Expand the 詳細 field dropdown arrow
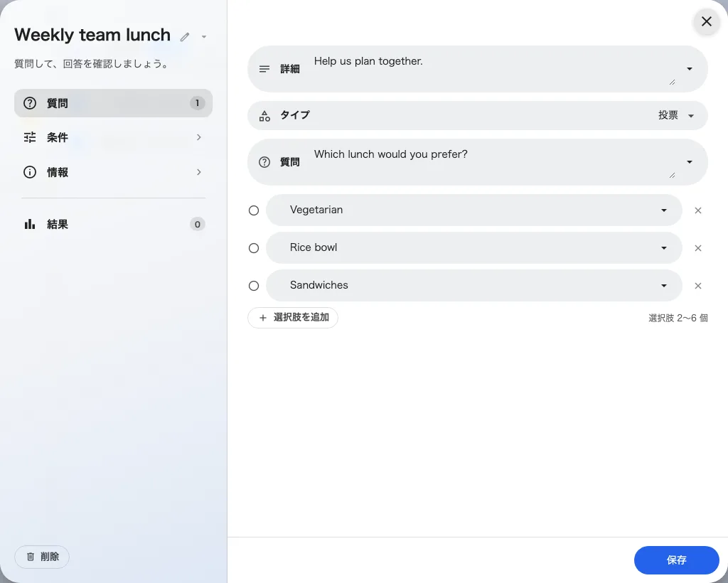Viewport: 728px width, 583px height. (690, 69)
